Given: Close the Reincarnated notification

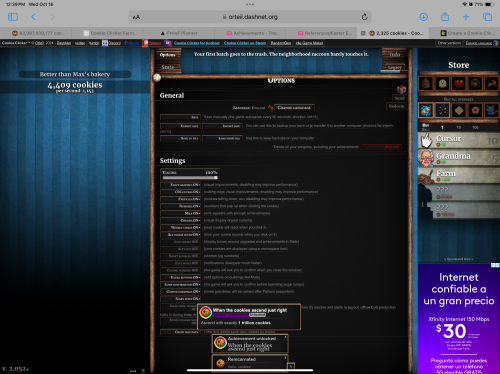Looking at the screenshot, I should pyautogui.click(x=285, y=358).
